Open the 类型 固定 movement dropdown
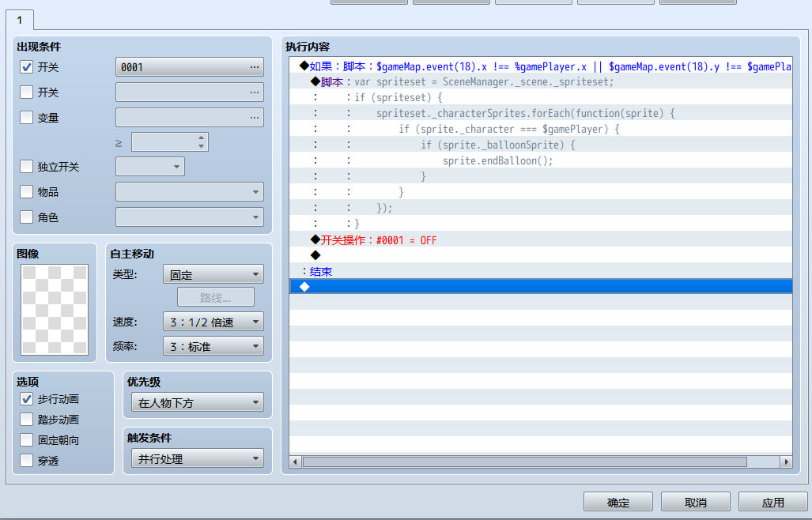The height and width of the screenshot is (520, 812). tap(213, 274)
